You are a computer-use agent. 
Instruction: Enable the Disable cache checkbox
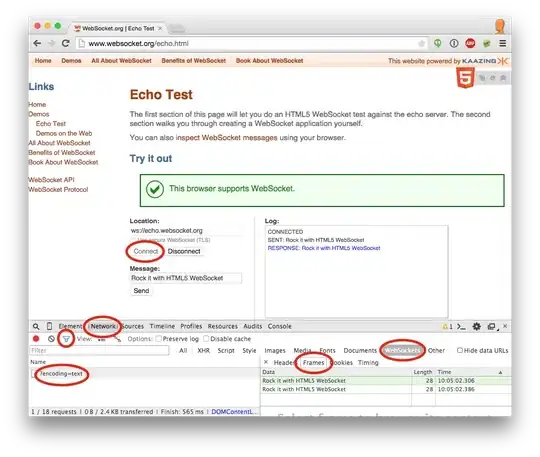click(206, 339)
